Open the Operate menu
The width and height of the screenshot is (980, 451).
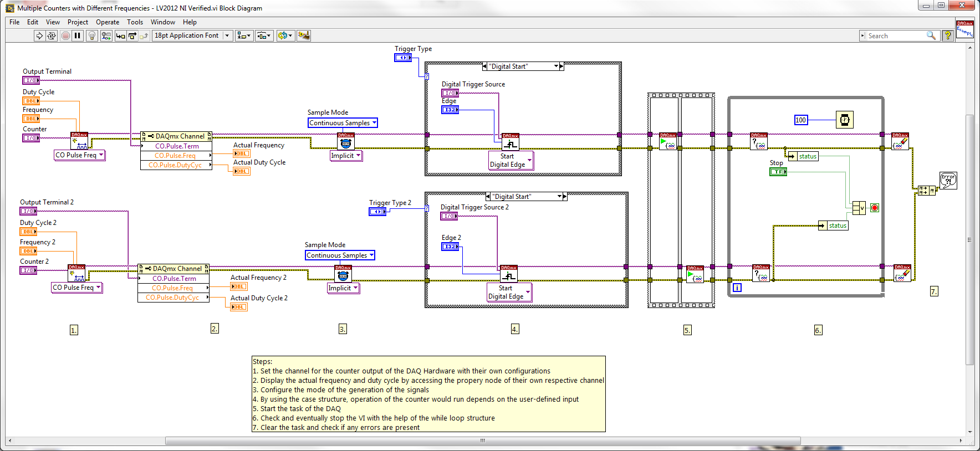pos(108,22)
